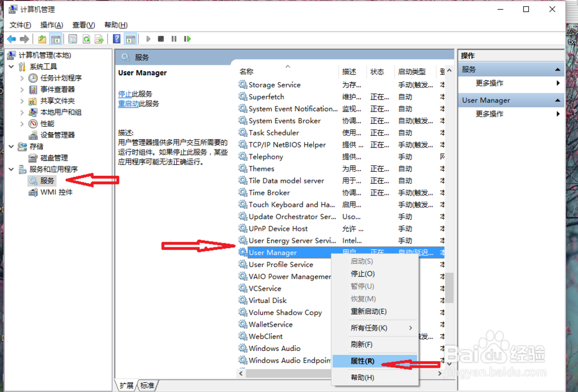Open the 查看(V) menu
Screen dimensions: 578x392
82,25
